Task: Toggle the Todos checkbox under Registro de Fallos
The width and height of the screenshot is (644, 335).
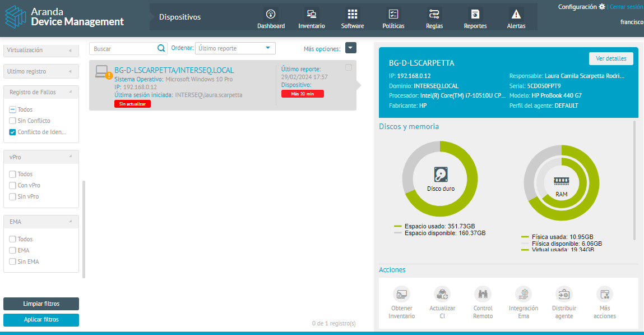Action: pyautogui.click(x=12, y=109)
